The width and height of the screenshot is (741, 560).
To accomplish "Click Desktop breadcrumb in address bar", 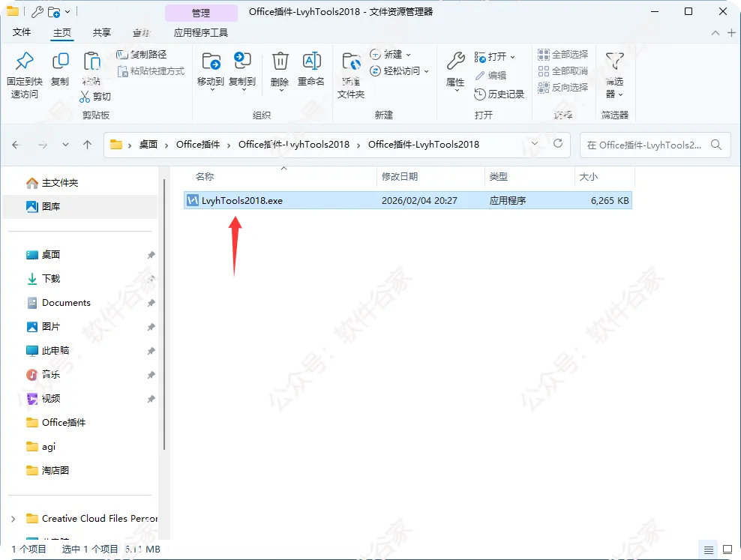I will [148, 145].
